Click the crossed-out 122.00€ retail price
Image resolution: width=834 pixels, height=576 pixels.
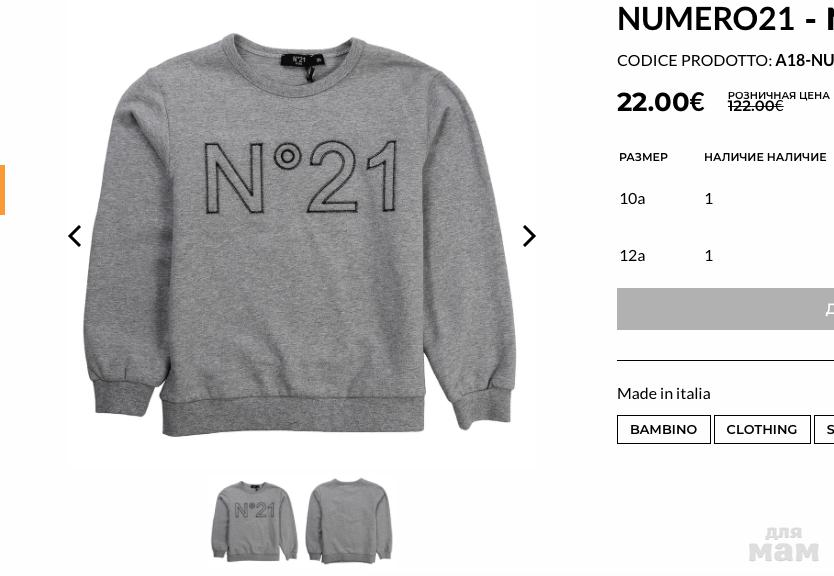click(x=755, y=106)
